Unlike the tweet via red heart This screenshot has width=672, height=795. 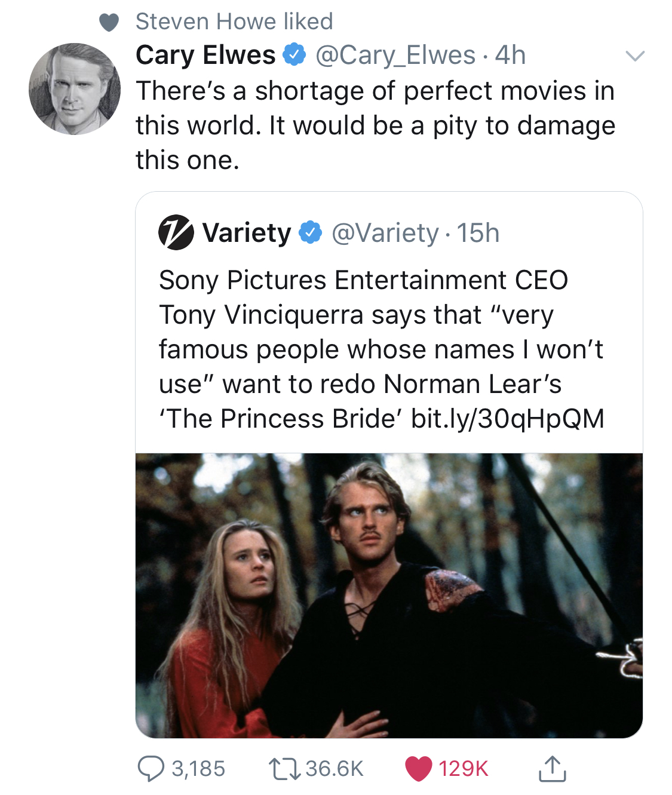[418, 769]
